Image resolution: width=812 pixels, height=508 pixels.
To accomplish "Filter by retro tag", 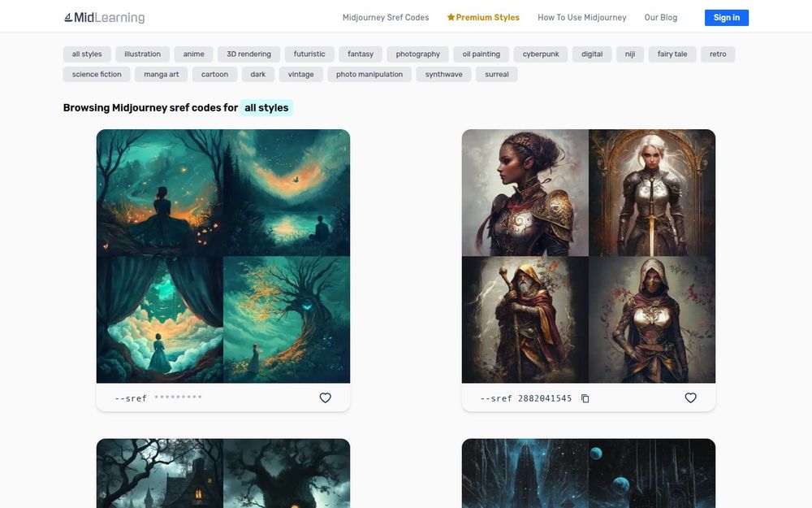I will point(718,54).
